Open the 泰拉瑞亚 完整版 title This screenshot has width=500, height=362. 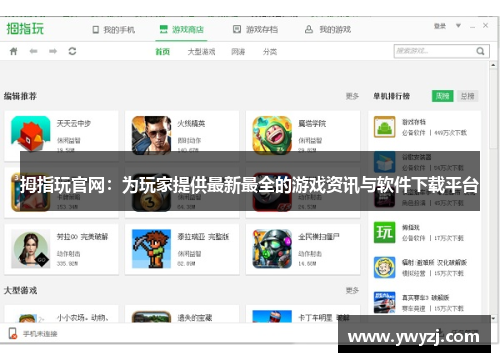coord(203,237)
